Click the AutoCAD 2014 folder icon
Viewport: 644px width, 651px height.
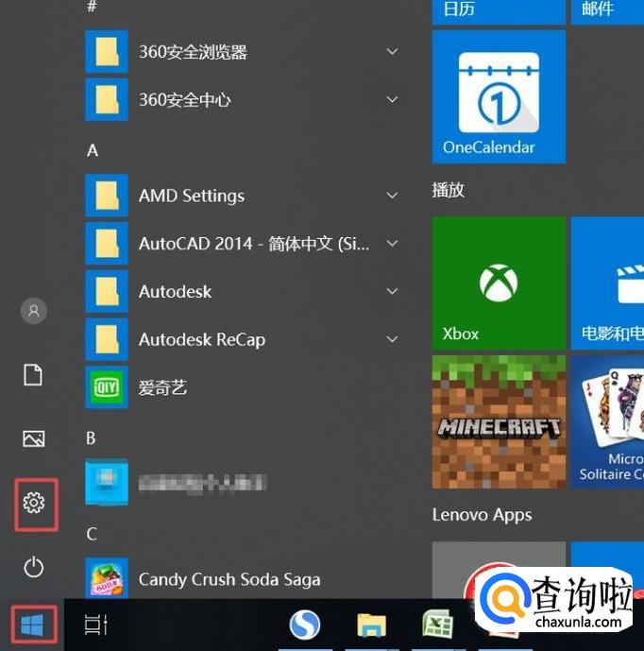[x=107, y=243]
